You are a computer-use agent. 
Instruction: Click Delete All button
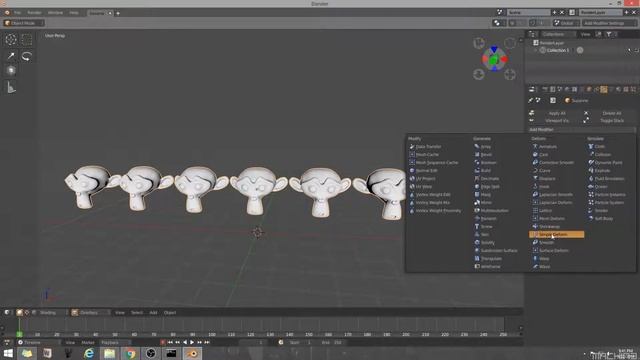(x=611, y=113)
